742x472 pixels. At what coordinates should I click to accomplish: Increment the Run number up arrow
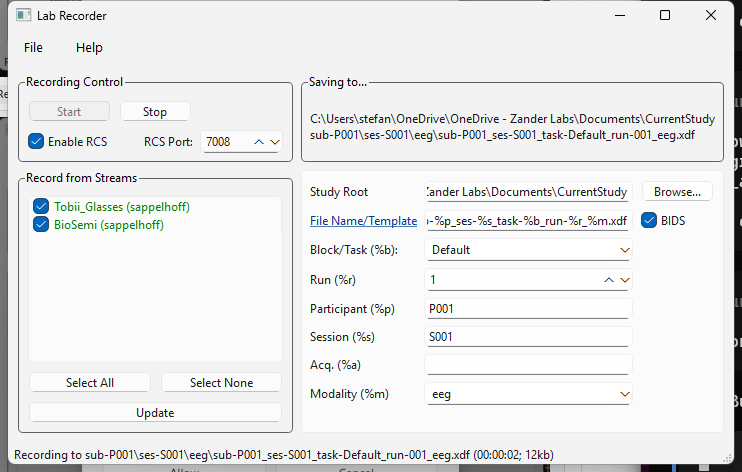[609, 280]
